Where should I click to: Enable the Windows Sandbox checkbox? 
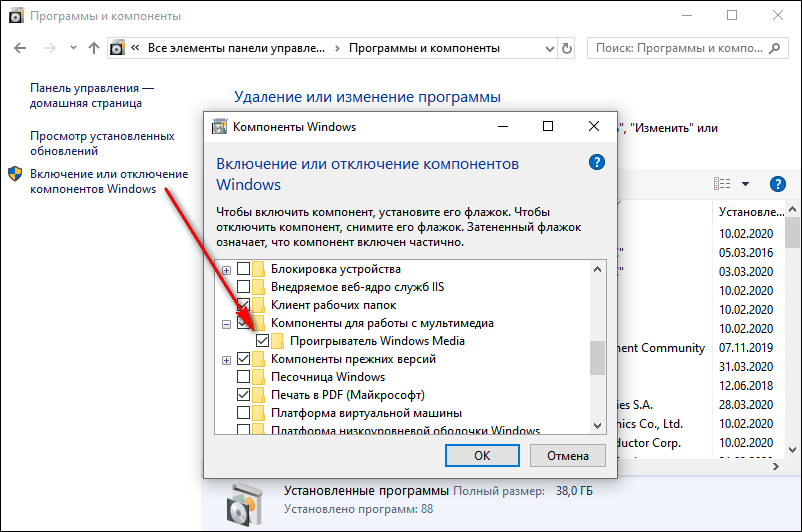[243, 376]
